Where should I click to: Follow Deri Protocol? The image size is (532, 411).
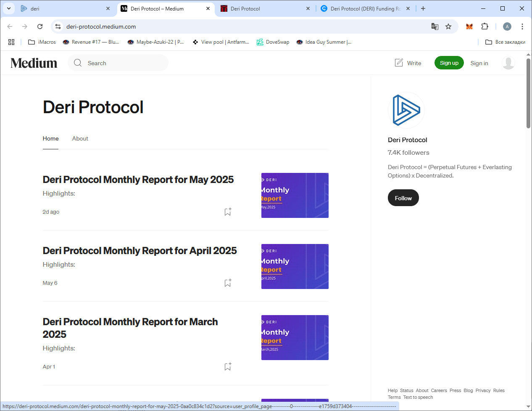click(403, 198)
